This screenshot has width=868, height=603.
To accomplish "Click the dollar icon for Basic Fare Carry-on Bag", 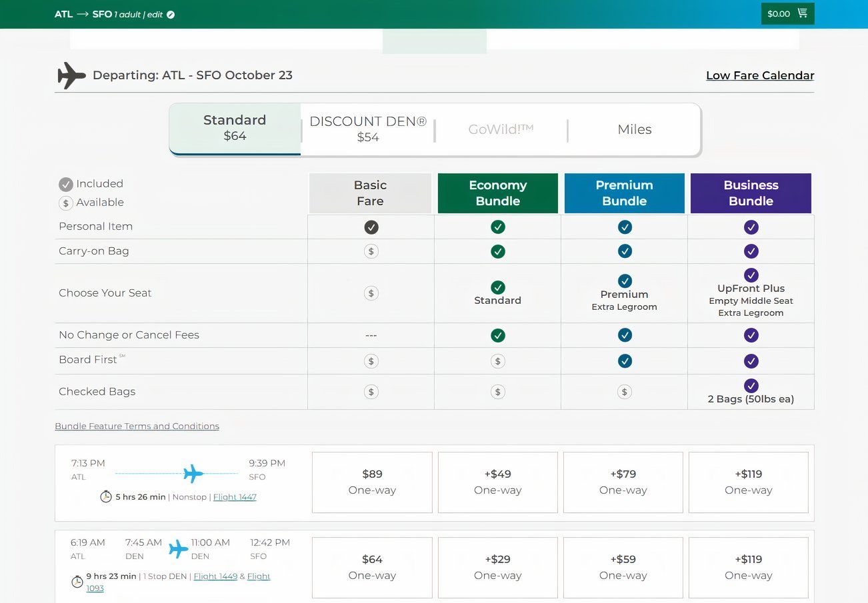I will pyautogui.click(x=371, y=251).
